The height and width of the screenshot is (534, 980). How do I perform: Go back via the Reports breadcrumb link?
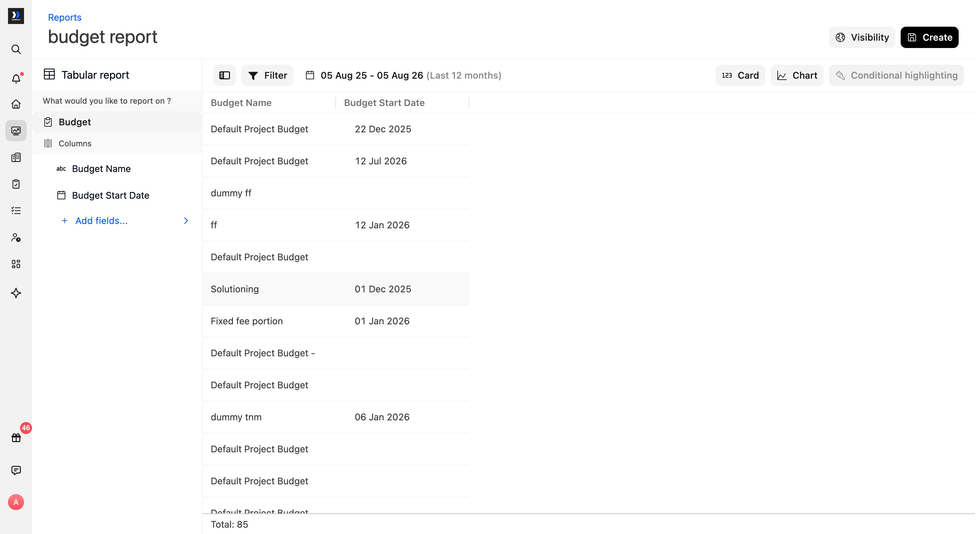click(65, 17)
